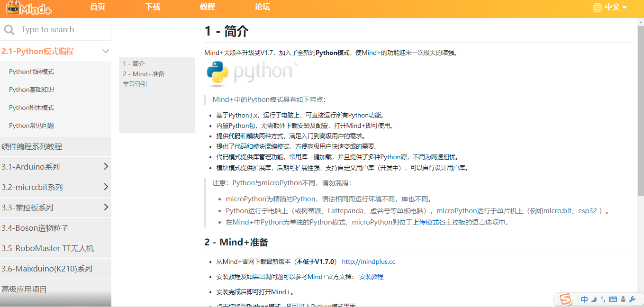Open 3.5-RoboMaster TT无人机 in sidebar
Image resolution: width=644 pixels, height=307 pixels.
55,248
